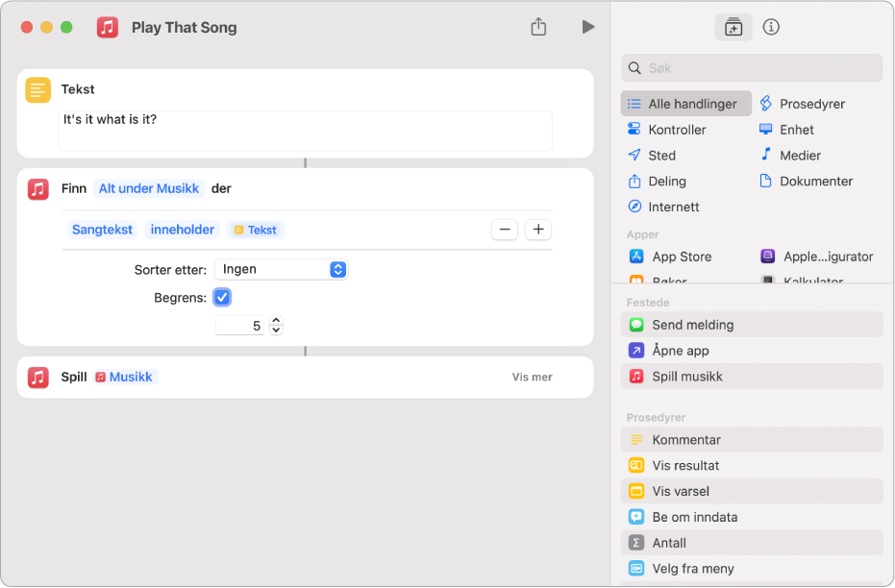This screenshot has height=588, width=895.
Task: Click the Tekst variable token in the filter
Action: pos(256,230)
